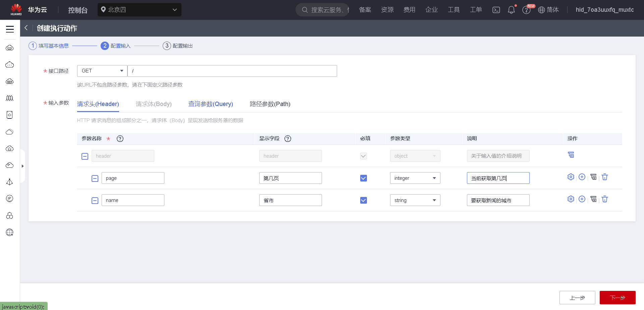644x310 pixels.
Task: Switch to 路径参数(Path) tab
Action: pos(270,104)
